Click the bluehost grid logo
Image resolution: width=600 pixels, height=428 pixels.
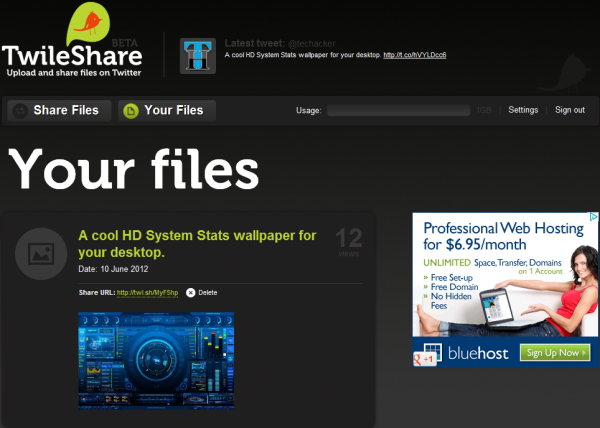pyautogui.click(x=432, y=351)
